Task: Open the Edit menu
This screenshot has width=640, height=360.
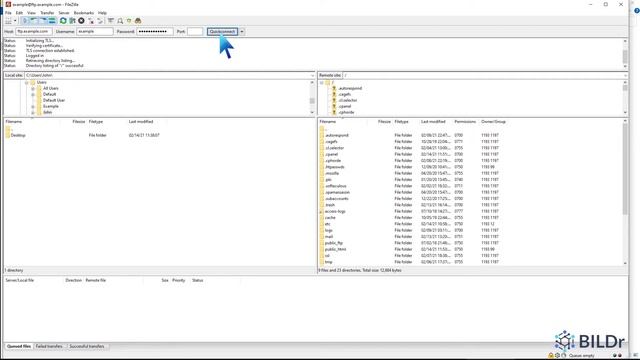Action: click(19, 13)
